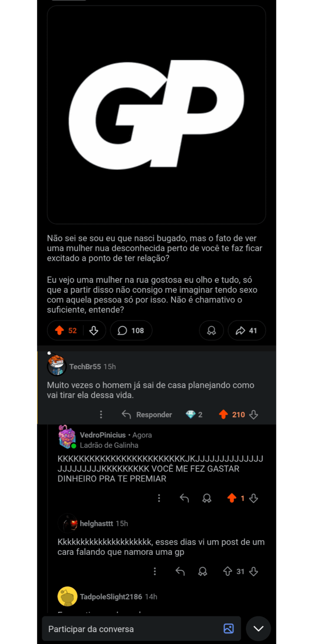Award VedroPinicius's comment
The image size is (313, 644).
[x=207, y=498]
